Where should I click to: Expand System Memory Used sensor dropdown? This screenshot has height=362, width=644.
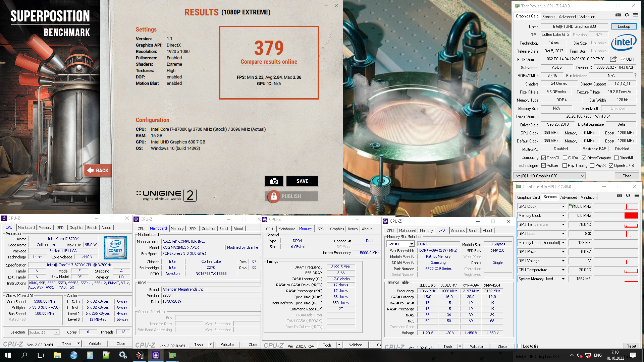563,279
